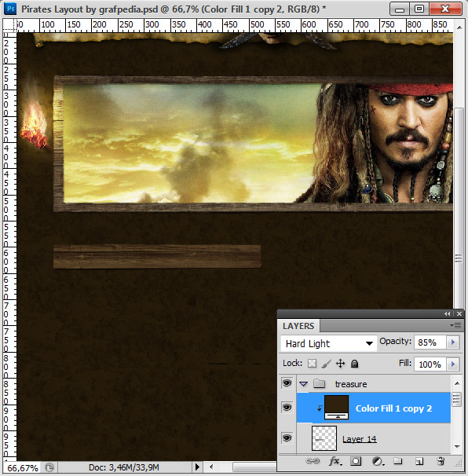The image size is (468, 476).
Task: Click the Photoshop Ps icon in title bar
Action: [x=11, y=9]
